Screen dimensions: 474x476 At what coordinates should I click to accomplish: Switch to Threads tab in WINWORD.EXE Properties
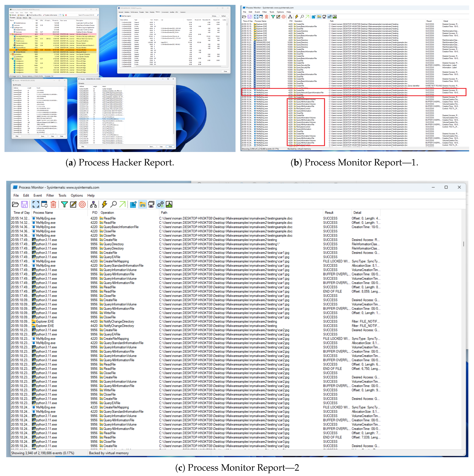point(141,12)
